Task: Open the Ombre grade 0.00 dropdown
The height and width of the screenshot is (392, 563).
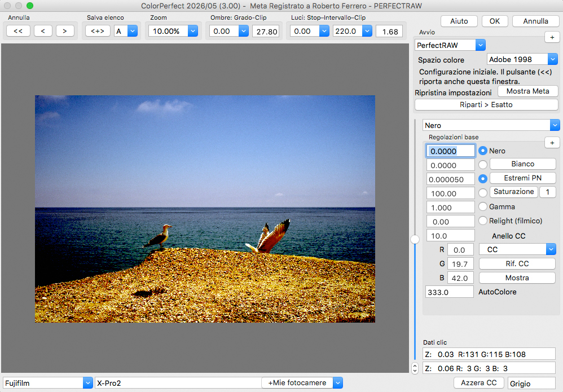Action: tap(244, 31)
